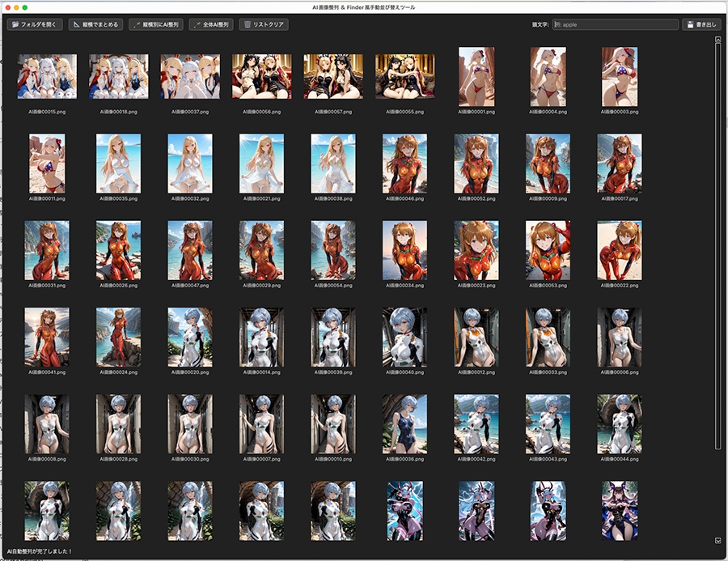Click filename label AI画像00014.png

(x=262, y=372)
